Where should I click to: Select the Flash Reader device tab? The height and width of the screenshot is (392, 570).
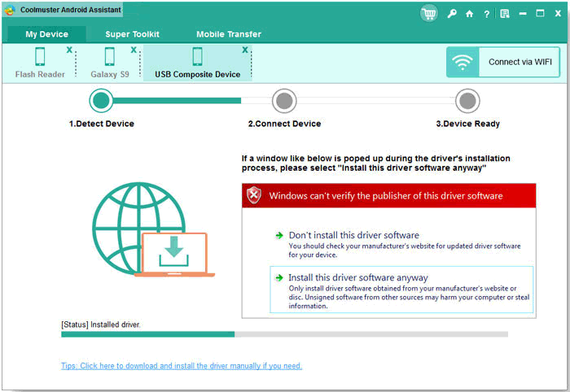40,63
